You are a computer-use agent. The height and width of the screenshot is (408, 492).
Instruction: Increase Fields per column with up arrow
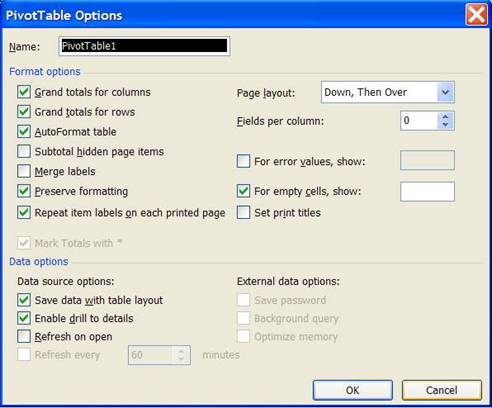click(445, 117)
